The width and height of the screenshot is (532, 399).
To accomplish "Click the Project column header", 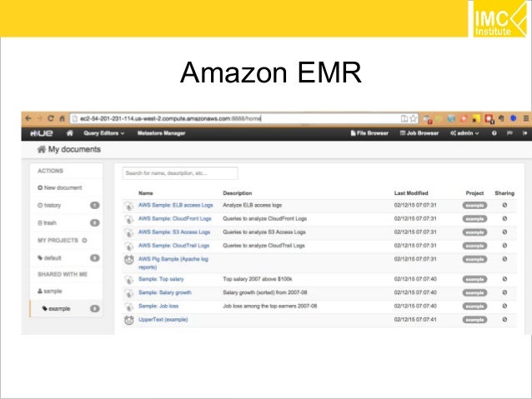I will click(474, 193).
